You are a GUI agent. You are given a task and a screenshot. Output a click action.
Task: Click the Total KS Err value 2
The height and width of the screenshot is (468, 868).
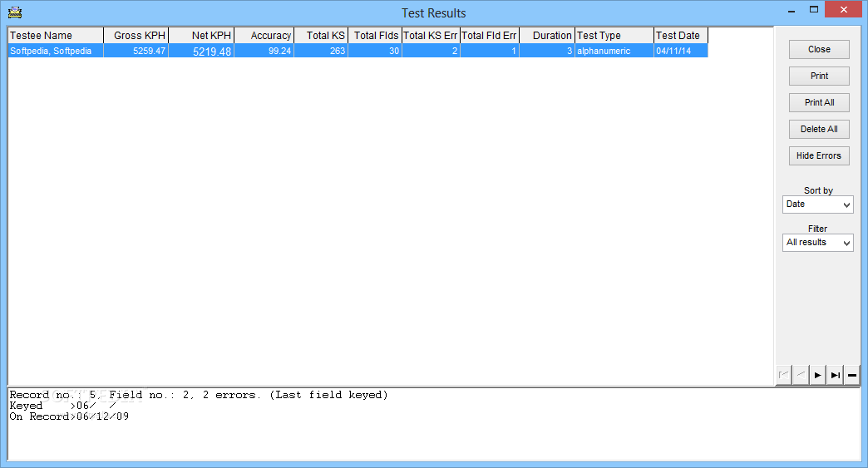(x=431, y=51)
